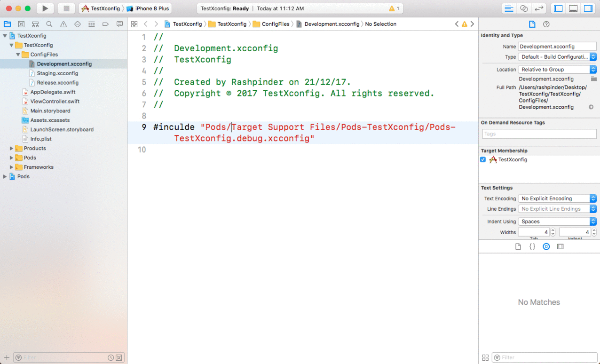Show the Find navigator
The image size is (600, 364).
click(x=49, y=24)
